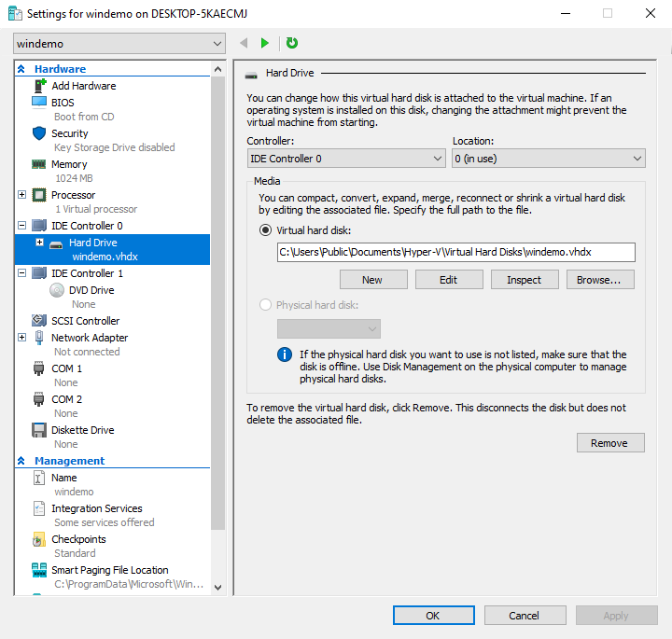This screenshot has height=639, width=672.
Task: Open the Location dropdown
Action: pos(548,159)
